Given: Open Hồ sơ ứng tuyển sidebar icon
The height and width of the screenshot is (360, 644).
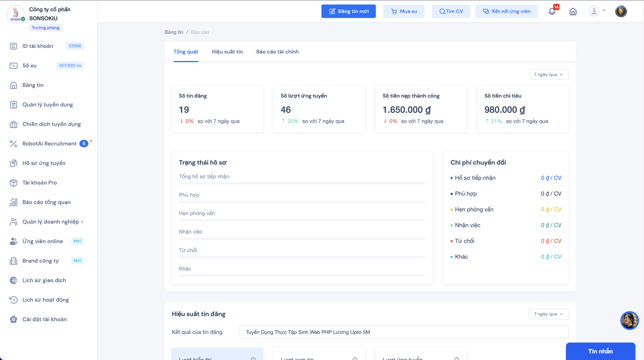Looking at the screenshot, I should coord(14,163).
